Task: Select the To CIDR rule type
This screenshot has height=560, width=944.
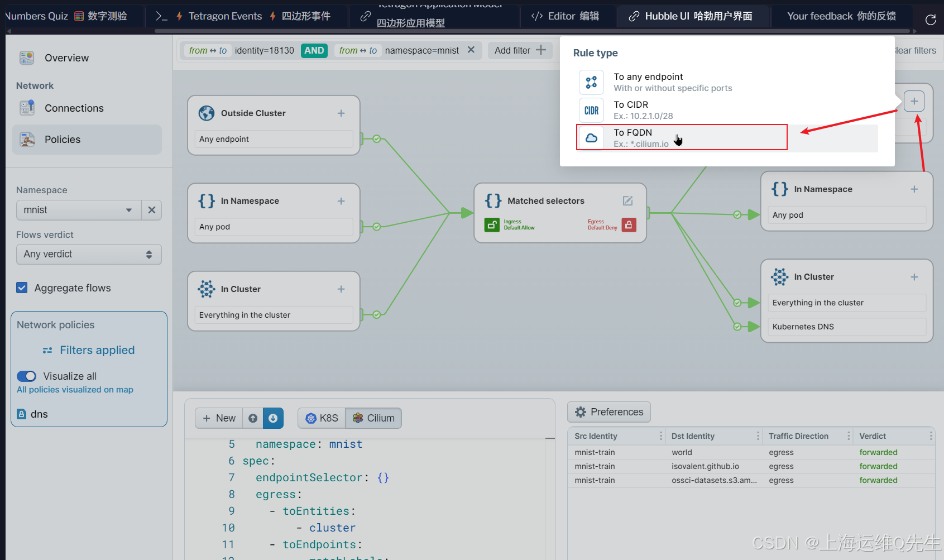Action: point(727,110)
